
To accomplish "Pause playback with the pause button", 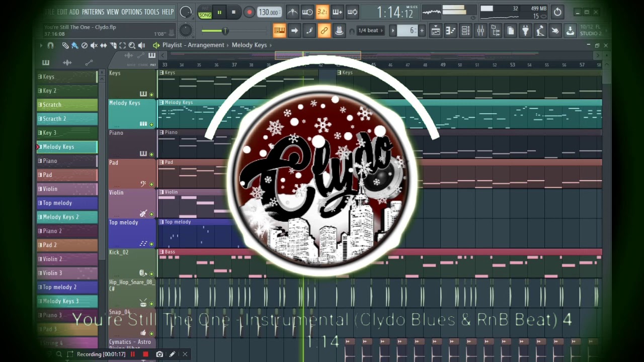I will point(219,12).
